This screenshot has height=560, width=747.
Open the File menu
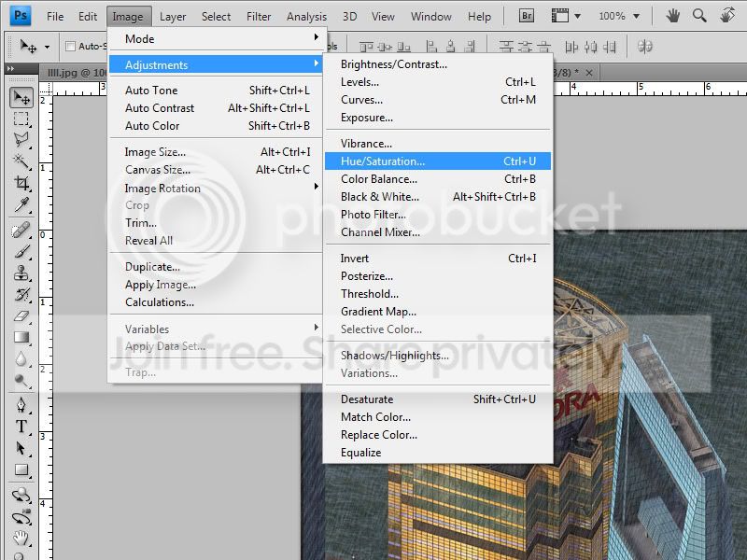pyautogui.click(x=55, y=17)
